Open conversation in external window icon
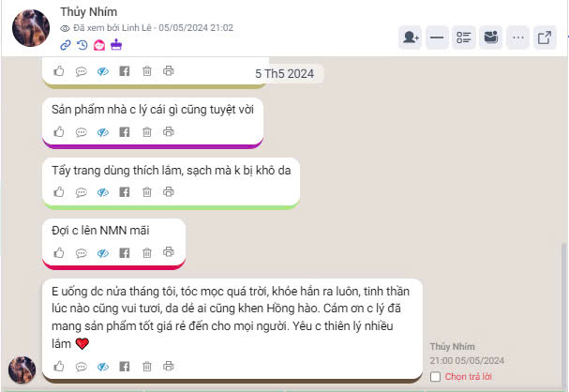The width and height of the screenshot is (569, 392). (x=545, y=38)
